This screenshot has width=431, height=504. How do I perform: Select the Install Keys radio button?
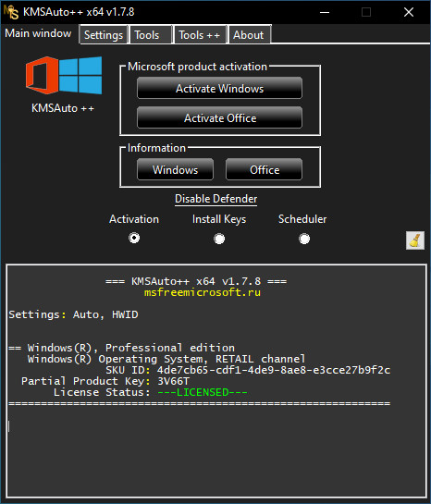coord(219,239)
